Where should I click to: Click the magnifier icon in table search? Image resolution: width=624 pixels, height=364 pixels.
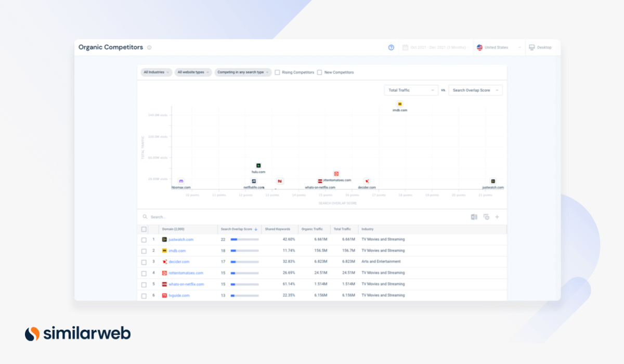point(145,217)
